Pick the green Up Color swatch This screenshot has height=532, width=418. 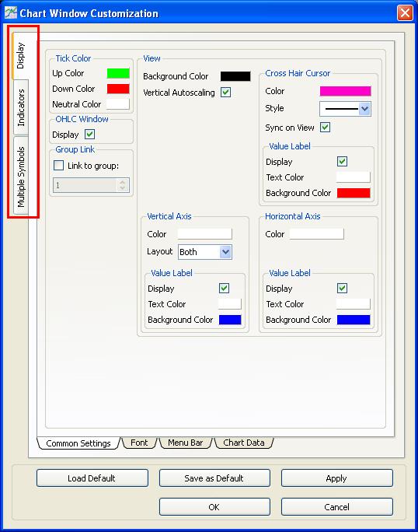point(118,73)
